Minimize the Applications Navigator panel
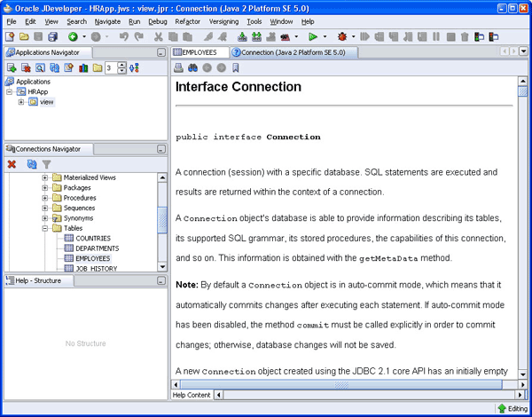Screen dimensions: 532x417 click(x=161, y=52)
